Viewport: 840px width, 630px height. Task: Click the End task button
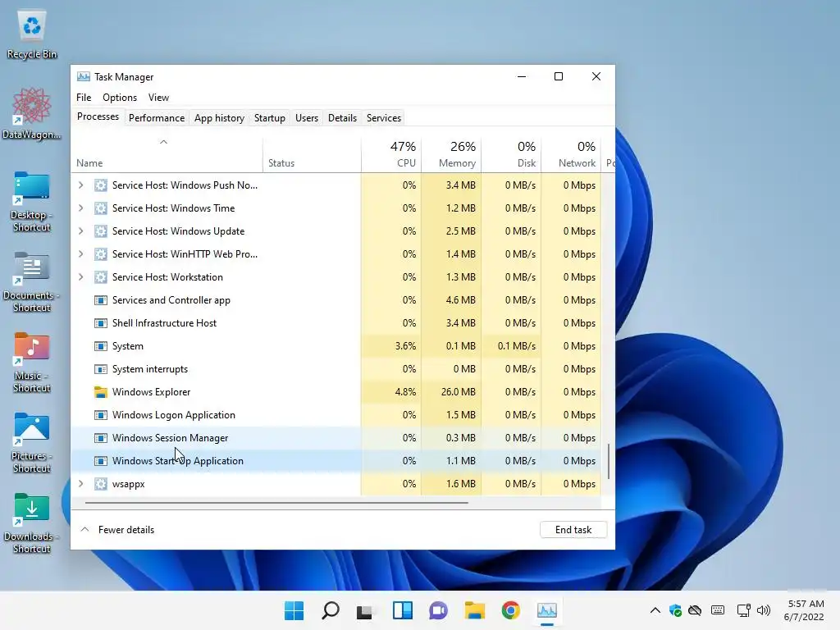click(x=573, y=530)
